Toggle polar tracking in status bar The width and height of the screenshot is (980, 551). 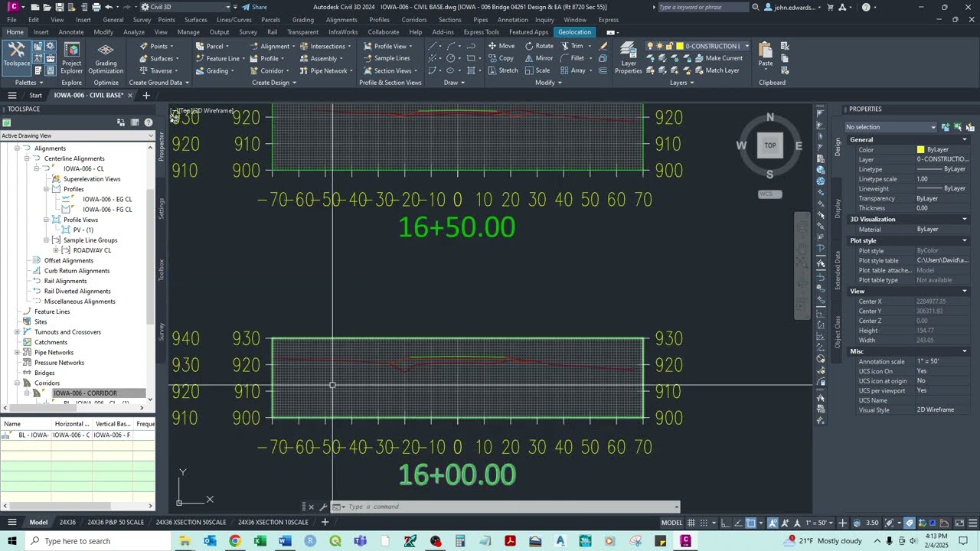[738, 523]
